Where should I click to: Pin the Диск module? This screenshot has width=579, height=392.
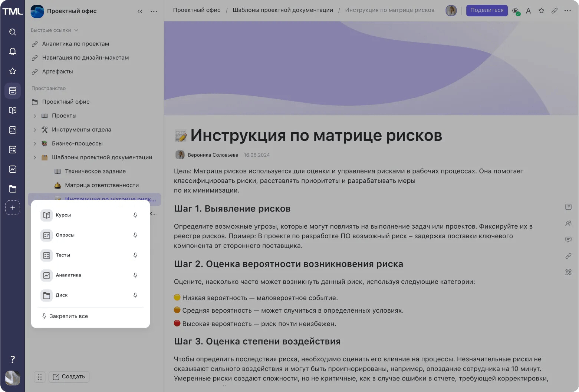coord(135,295)
